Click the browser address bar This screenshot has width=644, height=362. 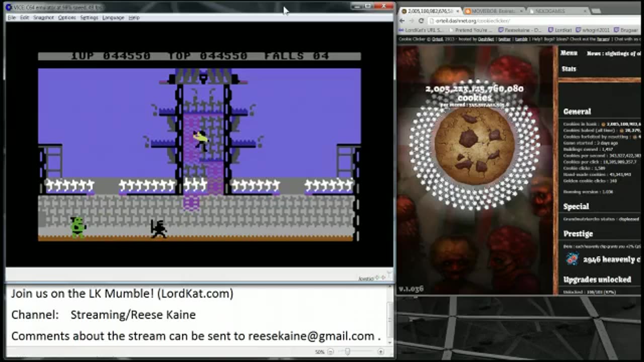point(533,21)
